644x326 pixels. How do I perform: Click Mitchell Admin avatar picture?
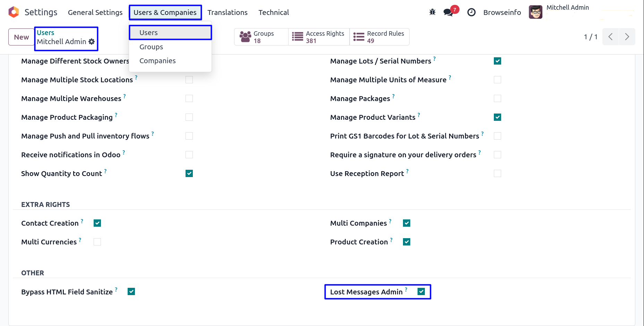click(x=535, y=12)
